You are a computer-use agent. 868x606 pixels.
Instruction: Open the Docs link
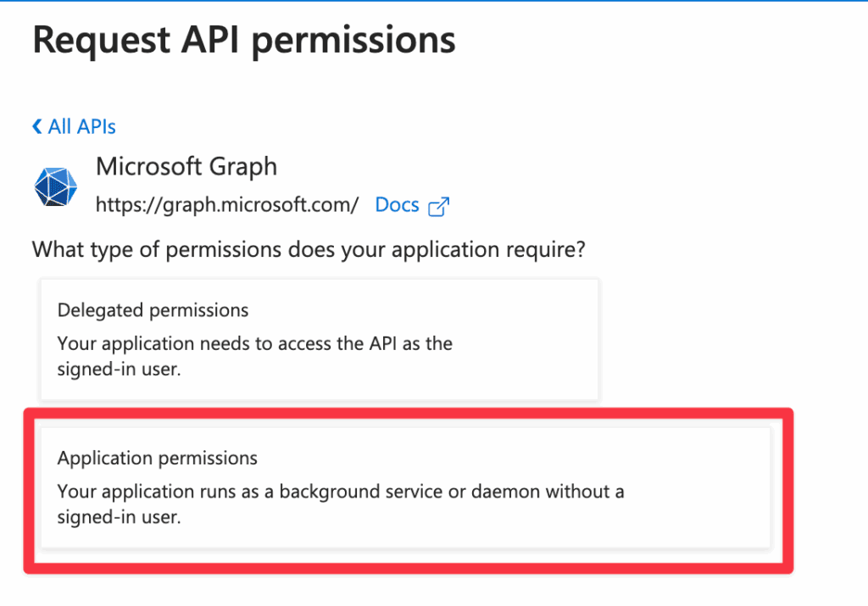[397, 204]
